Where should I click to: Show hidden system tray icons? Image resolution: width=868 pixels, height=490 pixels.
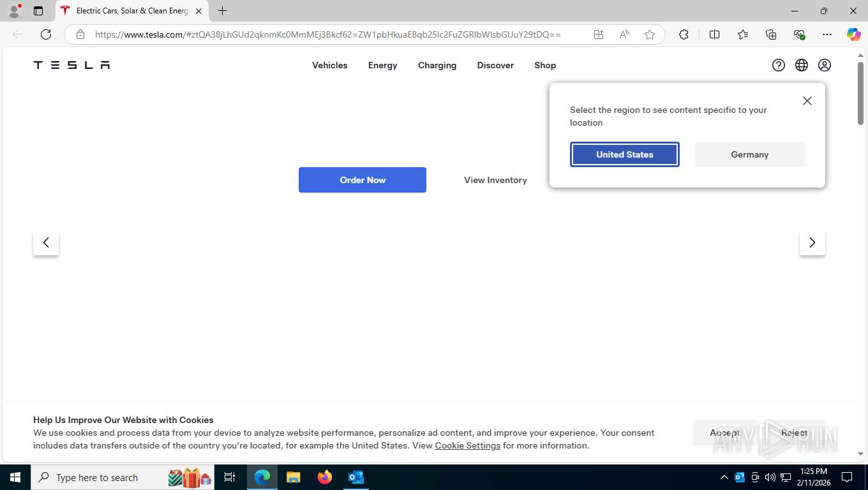point(724,477)
